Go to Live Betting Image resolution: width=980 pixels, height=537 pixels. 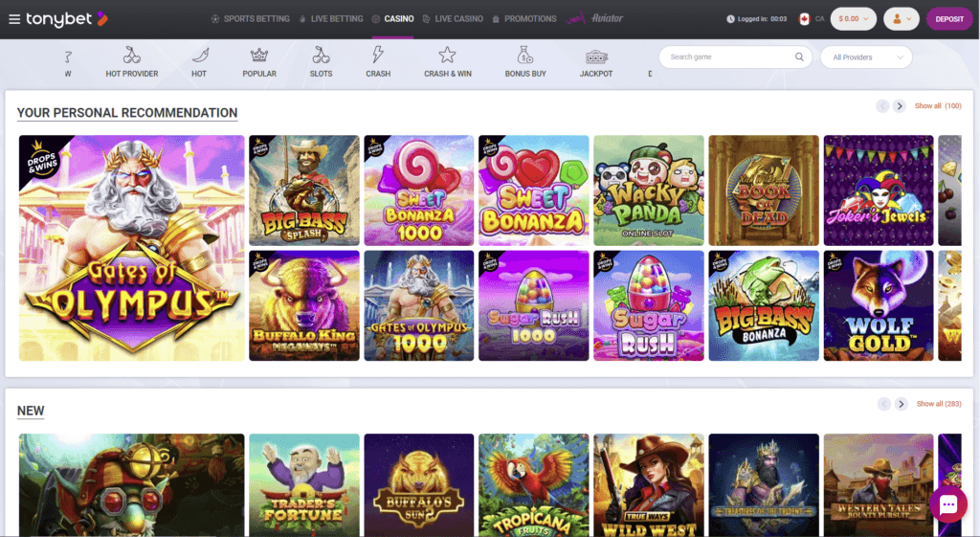[330, 19]
